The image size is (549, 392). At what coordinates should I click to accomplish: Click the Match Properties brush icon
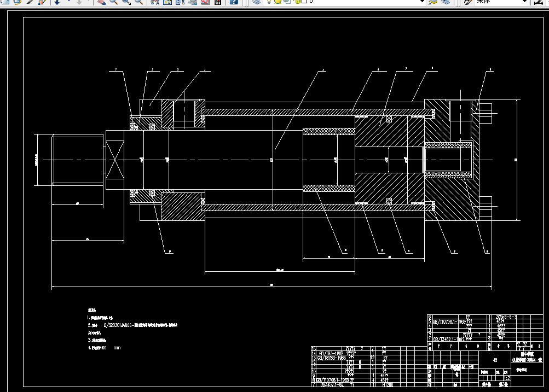coord(30,2)
